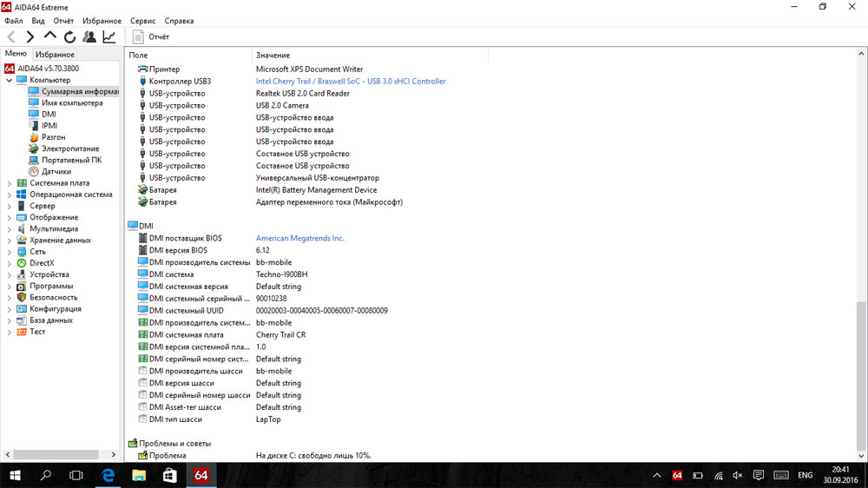The image size is (868, 488).
Task: Click the Устройства icon in tree
Action: point(22,274)
